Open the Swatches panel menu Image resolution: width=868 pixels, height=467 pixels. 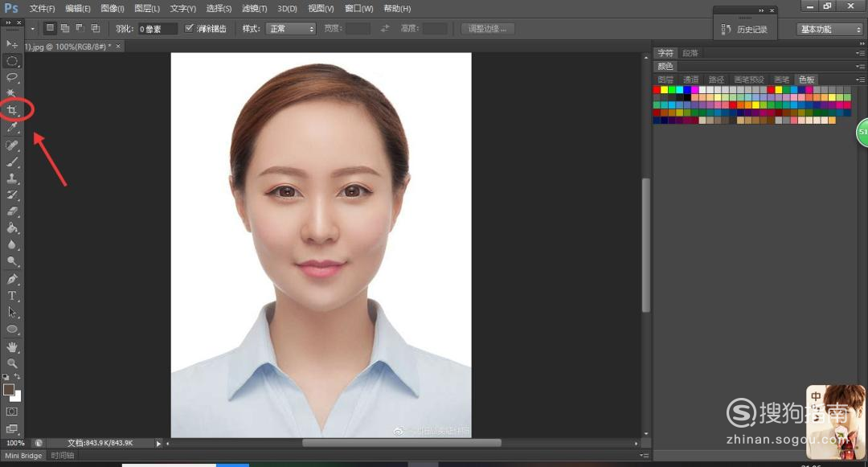860,79
